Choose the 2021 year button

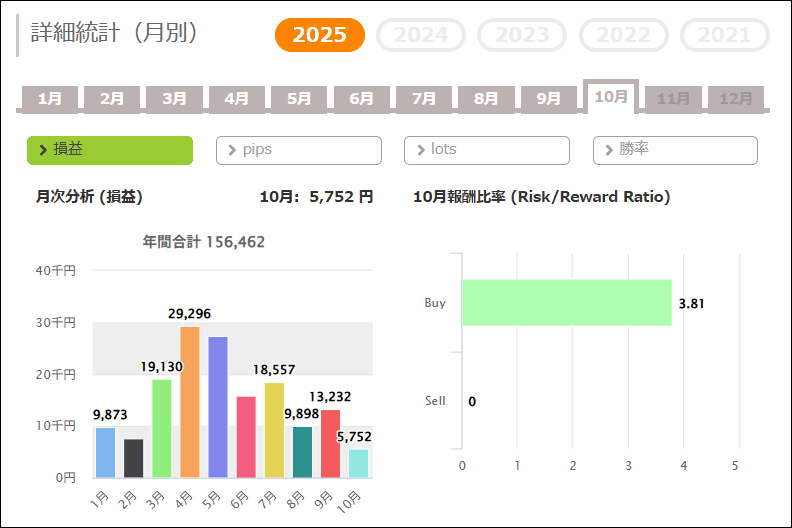coord(724,35)
